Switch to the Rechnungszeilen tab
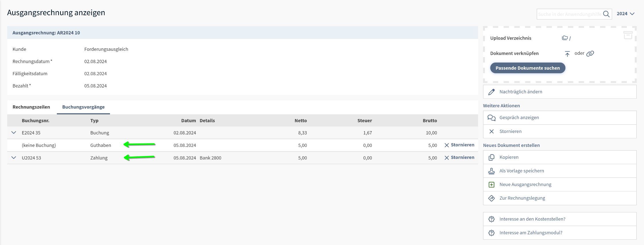 (x=31, y=107)
